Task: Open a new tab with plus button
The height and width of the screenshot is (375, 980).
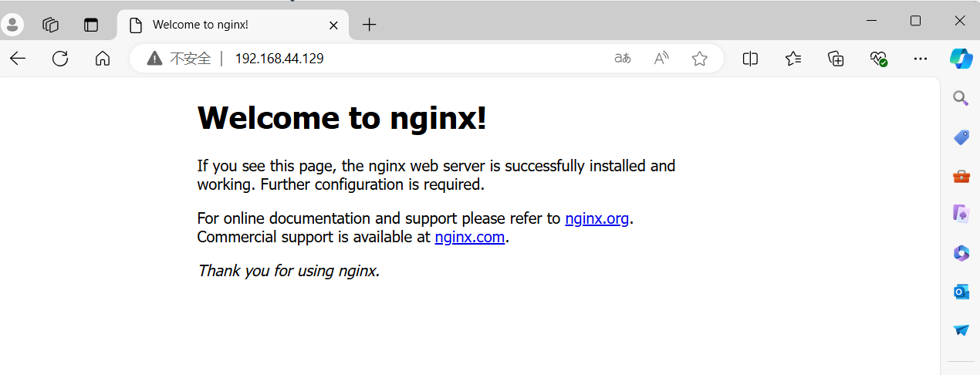Action: click(369, 25)
